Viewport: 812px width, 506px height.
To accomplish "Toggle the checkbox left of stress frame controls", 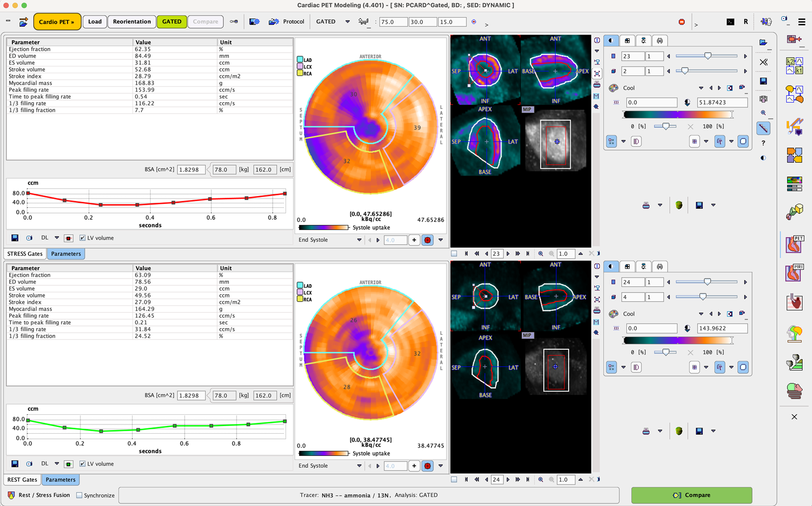I will (x=454, y=254).
